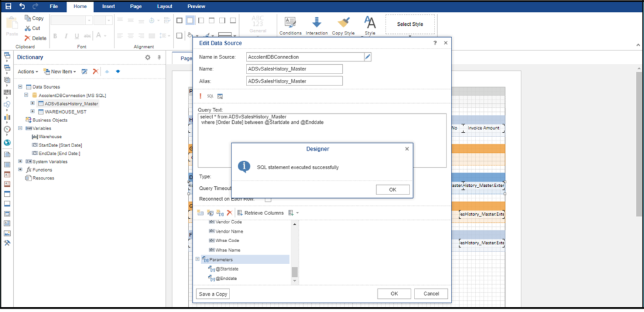Screen dimensions: 644x312
Task: Expand the Functions node
Action: click(20, 170)
